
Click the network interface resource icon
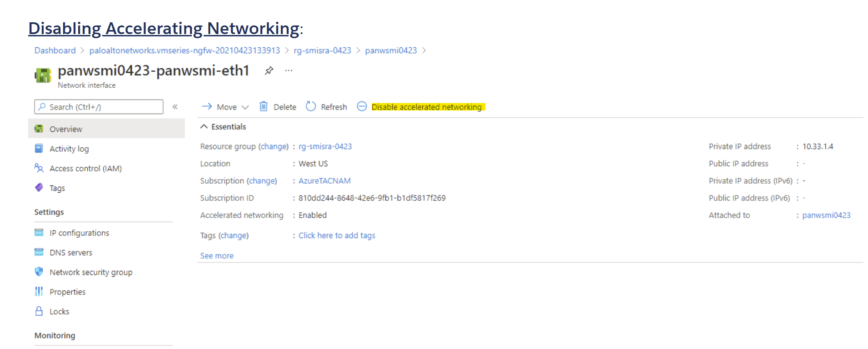pyautogui.click(x=43, y=75)
